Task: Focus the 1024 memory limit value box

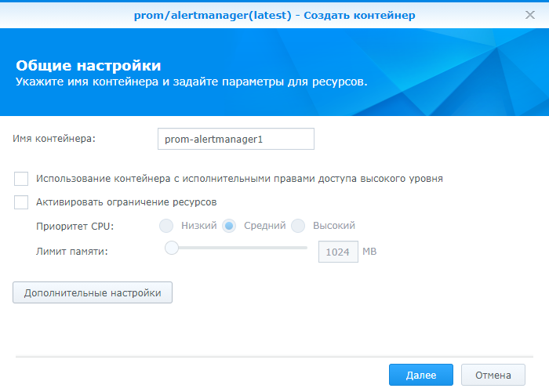Action: [x=336, y=252]
